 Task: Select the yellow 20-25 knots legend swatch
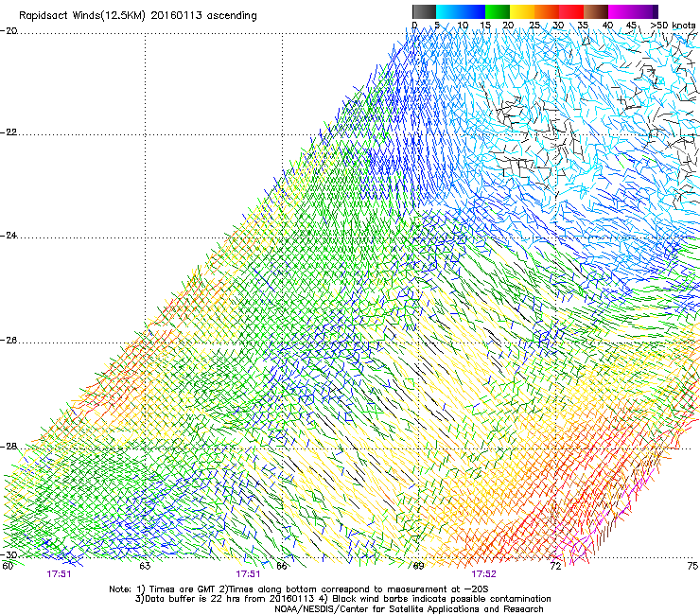pyautogui.click(x=522, y=11)
